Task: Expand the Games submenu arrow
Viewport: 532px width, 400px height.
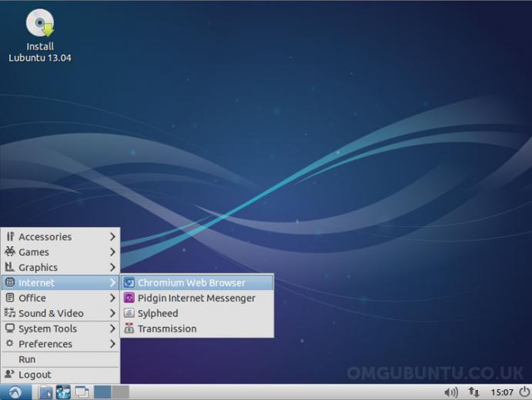Action: pyautogui.click(x=112, y=252)
